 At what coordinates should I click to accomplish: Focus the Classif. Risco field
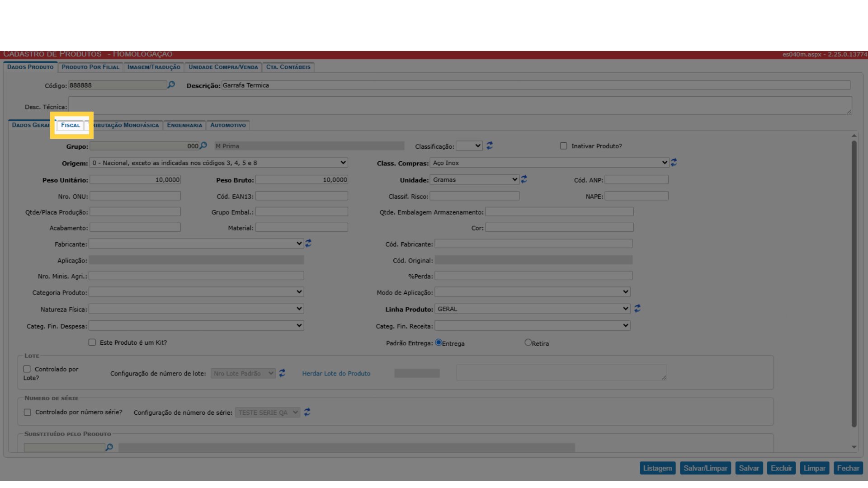click(x=475, y=196)
